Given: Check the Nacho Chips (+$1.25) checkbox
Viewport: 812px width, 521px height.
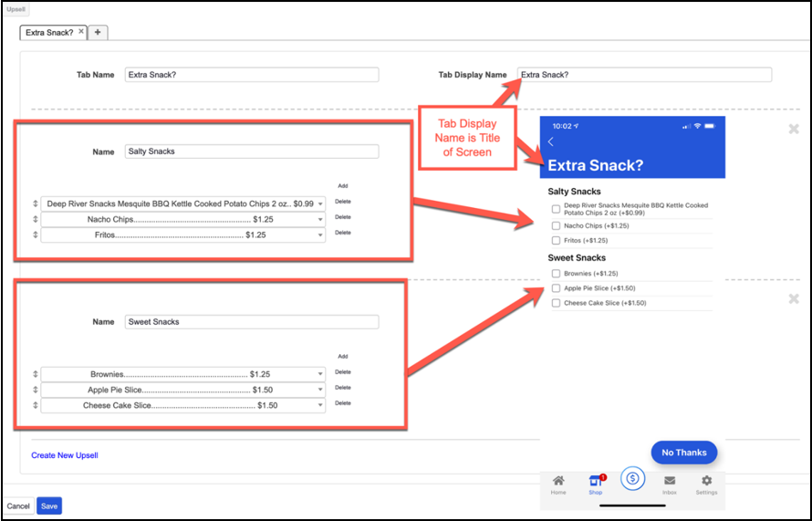Looking at the screenshot, I should click(556, 225).
